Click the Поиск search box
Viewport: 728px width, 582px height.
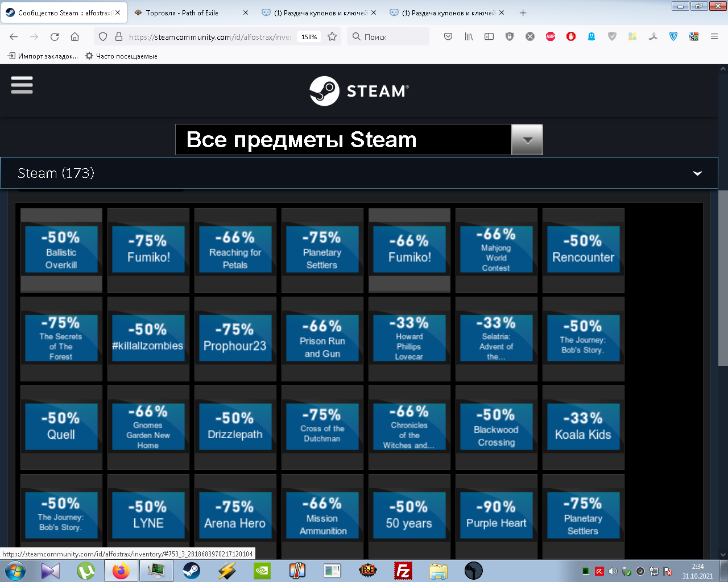[388, 37]
